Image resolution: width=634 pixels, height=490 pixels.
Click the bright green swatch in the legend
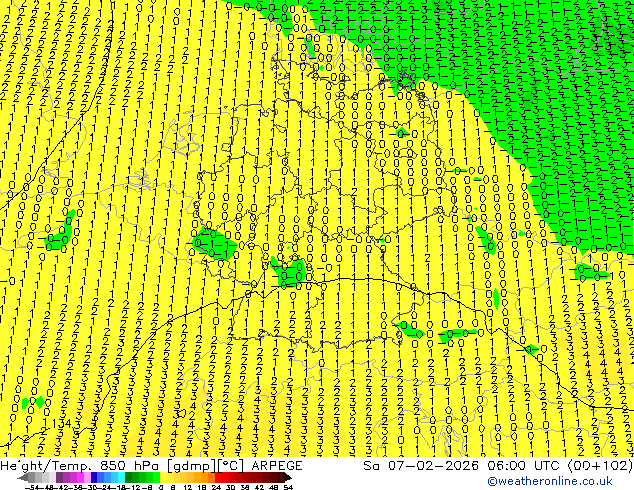pyautogui.click(x=156, y=477)
